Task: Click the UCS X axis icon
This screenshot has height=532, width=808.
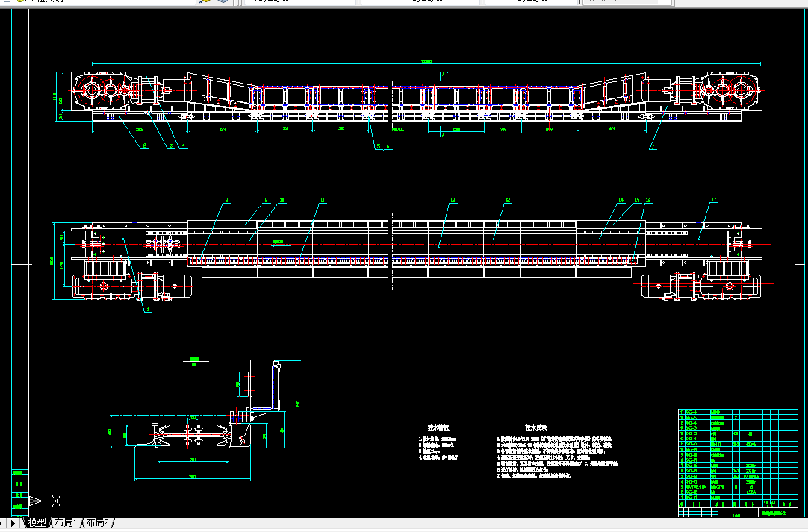Action: coord(56,501)
